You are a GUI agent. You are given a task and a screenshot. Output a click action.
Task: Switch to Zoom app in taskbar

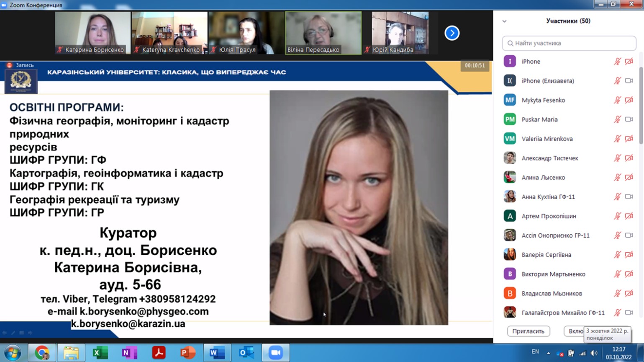[275, 353]
